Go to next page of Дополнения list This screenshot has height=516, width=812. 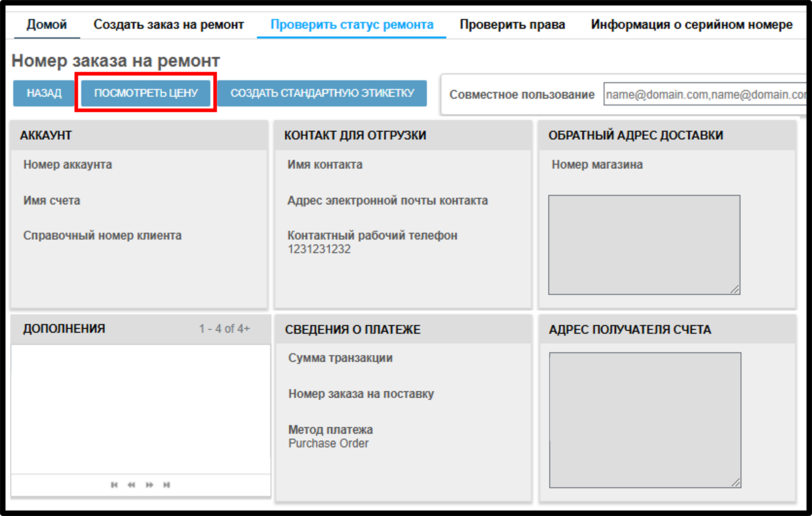coord(149,485)
